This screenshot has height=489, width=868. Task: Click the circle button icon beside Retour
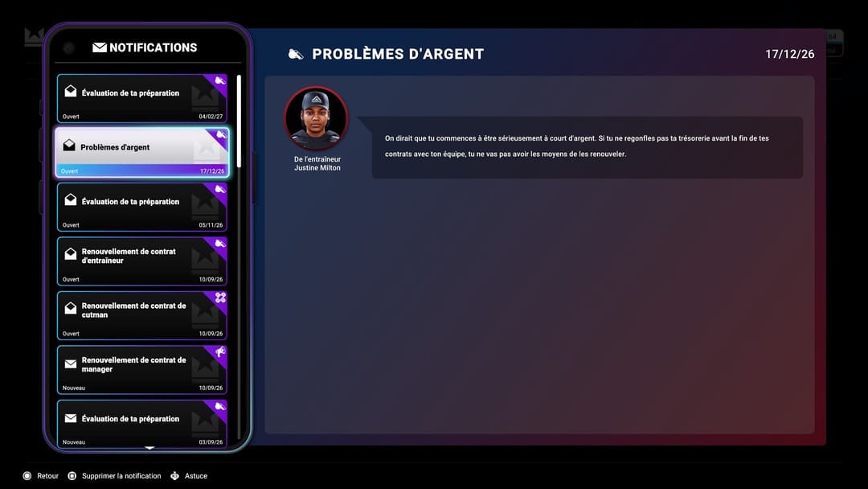(27, 475)
